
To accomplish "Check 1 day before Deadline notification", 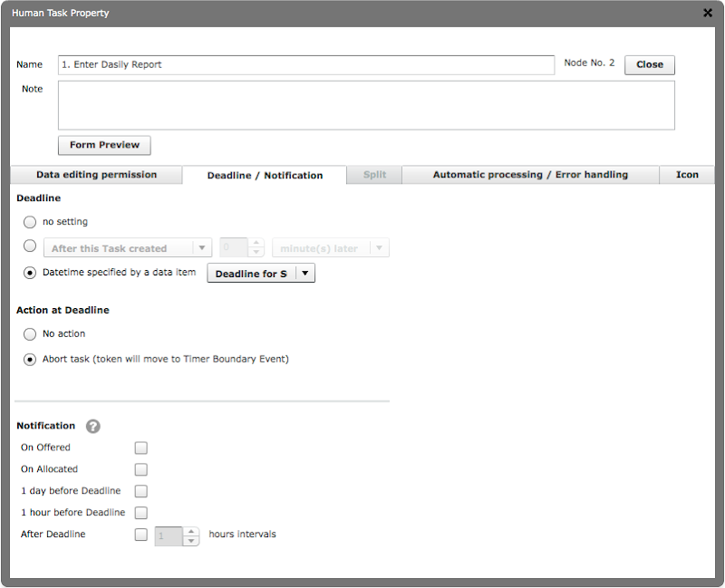I will [x=140, y=491].
